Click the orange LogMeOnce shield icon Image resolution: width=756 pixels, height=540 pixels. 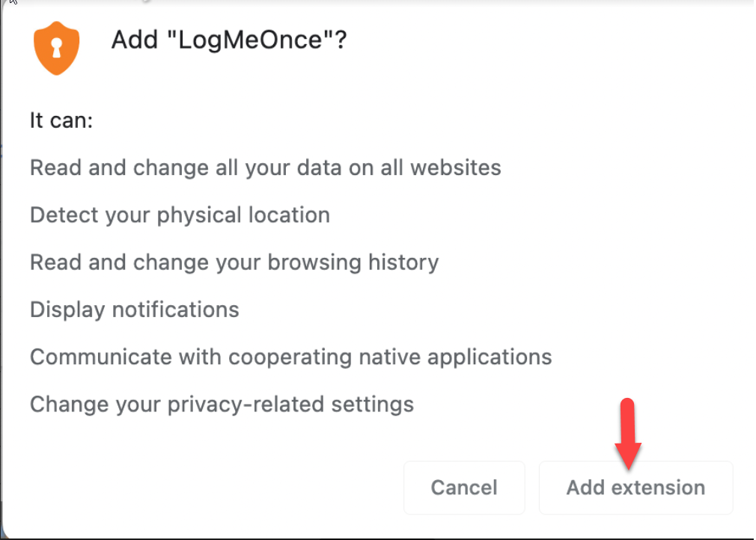56,48
